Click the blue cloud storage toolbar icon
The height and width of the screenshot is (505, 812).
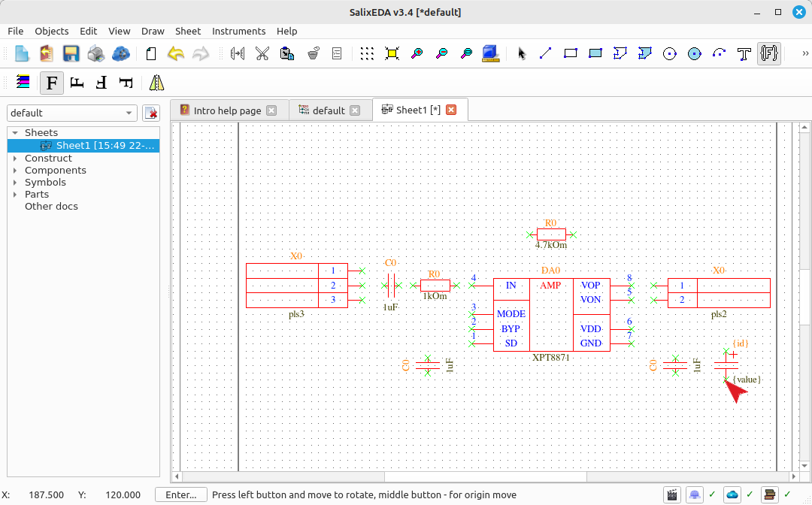120,53
